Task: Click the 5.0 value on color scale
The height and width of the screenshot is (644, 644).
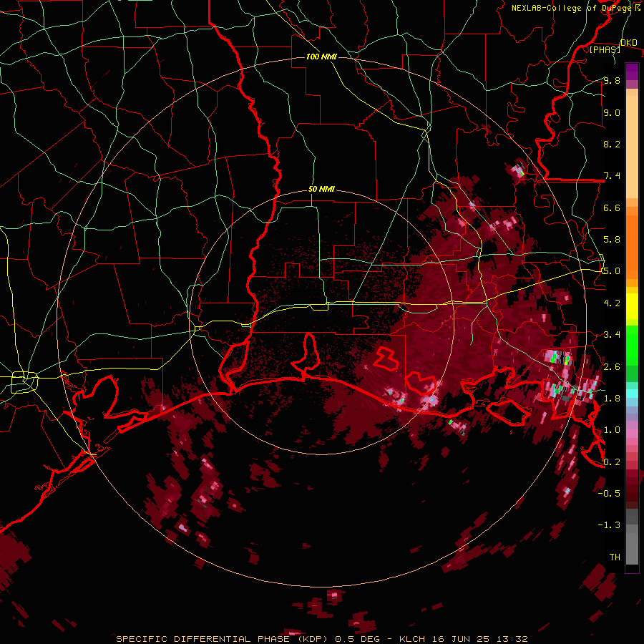Action: (x=612, y=271)
